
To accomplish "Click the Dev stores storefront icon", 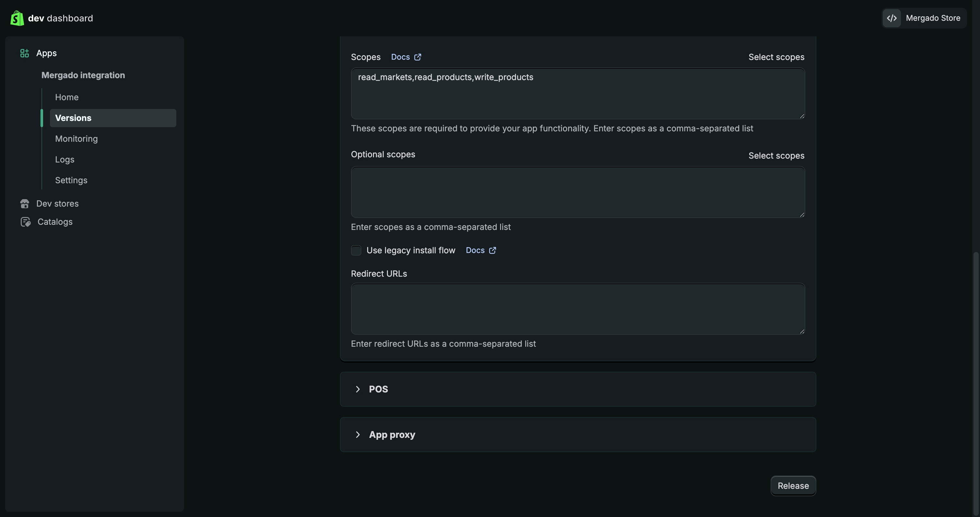I will [25, 204].
